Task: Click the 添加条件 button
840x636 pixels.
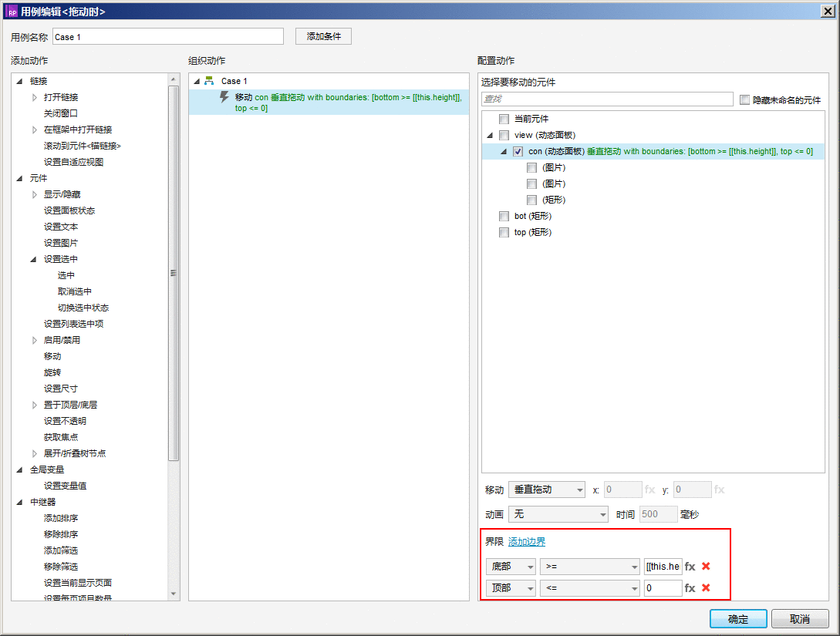Action: (323, 36)
